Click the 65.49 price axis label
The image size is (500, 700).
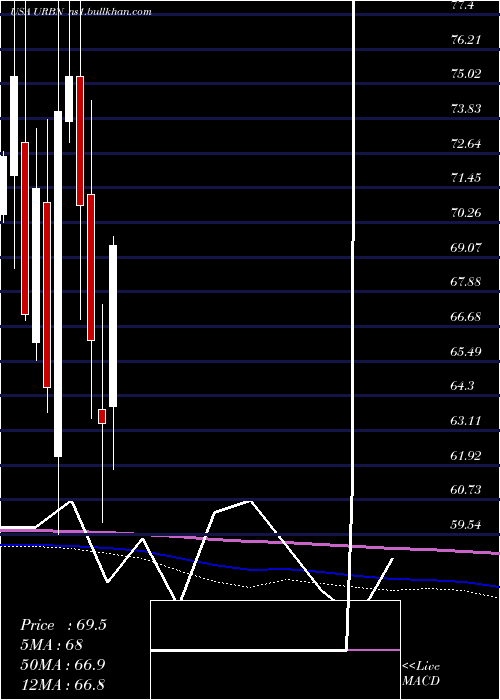(467, 351)
